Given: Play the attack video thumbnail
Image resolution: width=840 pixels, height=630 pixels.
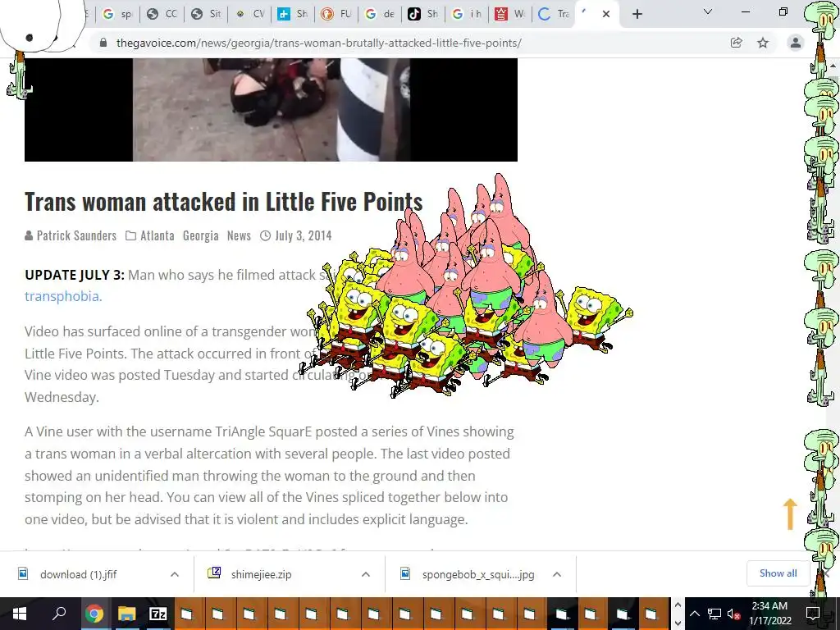Looking at the screenshot, I should pyautogui.click(x=271, y=109).
